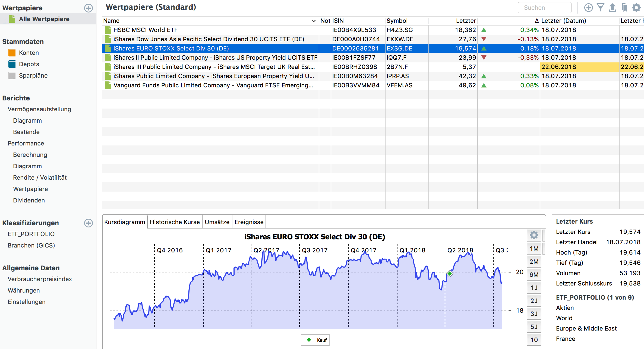
Task: Sort by ISIN column header
Action: click(358, 21)
